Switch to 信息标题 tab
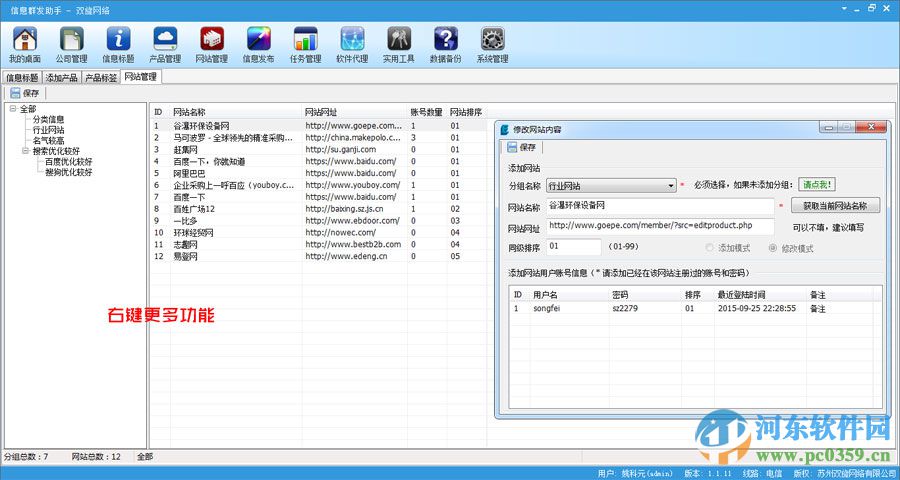This screenshot has height=480, width=900. (22, 77)
